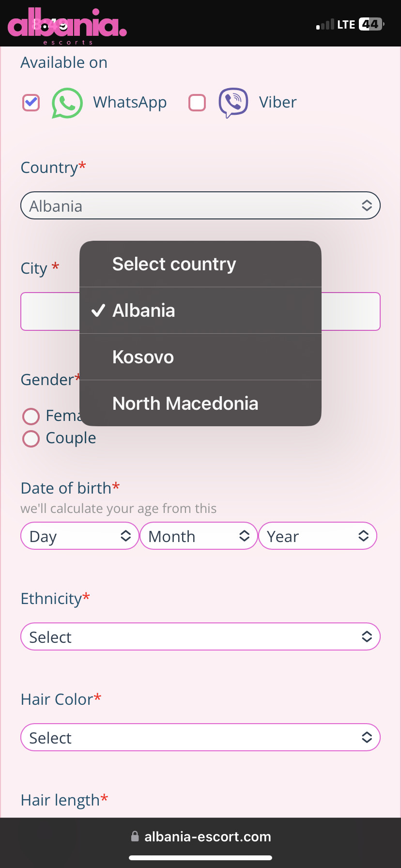Choose North Macedonia from country list

click(x=200, y=403)
